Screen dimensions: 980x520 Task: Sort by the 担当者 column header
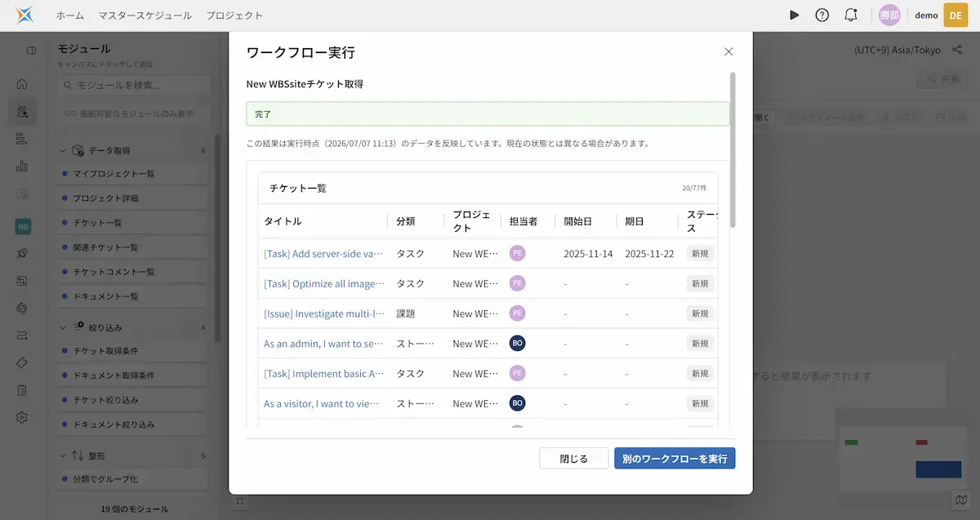[x=523, y=221]
